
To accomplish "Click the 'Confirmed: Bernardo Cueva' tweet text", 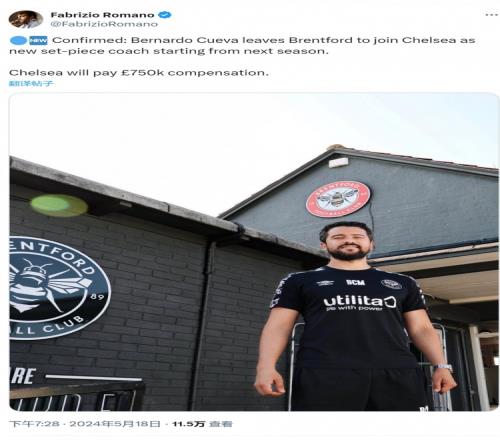I will (x=242, y=45).
